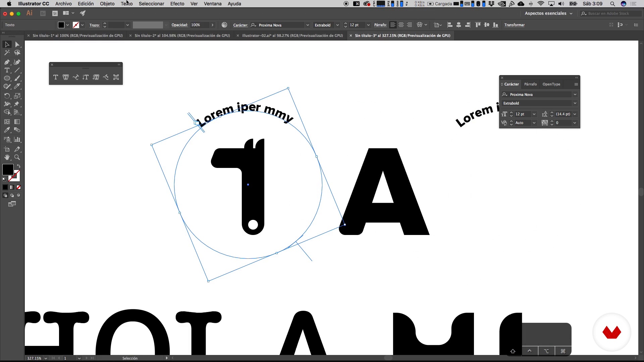This screenshot has height=362, width=644.
Task: Select the Column Graph tool
Action: [x=17, y=139]
